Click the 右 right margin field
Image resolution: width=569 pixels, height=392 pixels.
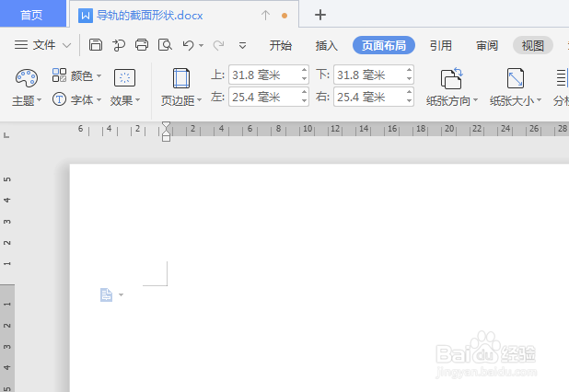(x=369, y=97)
